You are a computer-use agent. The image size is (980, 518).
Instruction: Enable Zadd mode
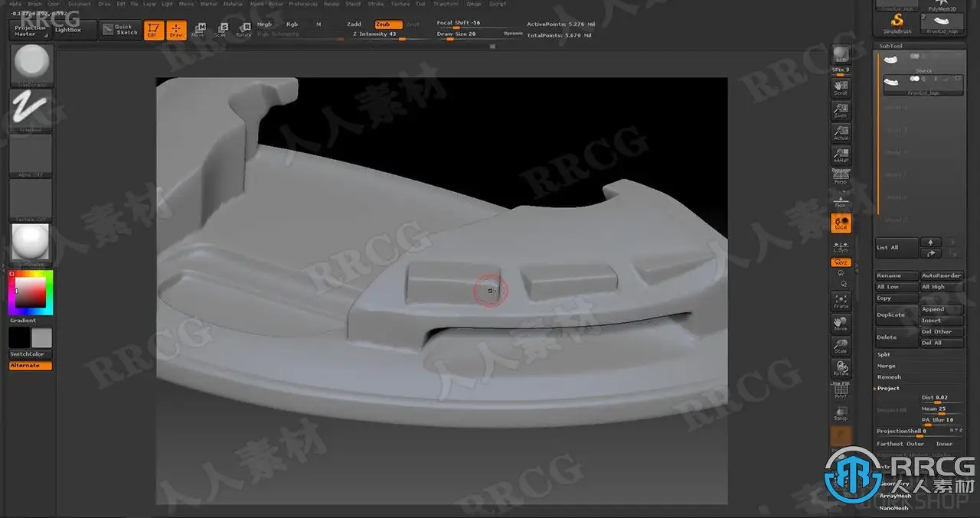click(x=354, y=24)
